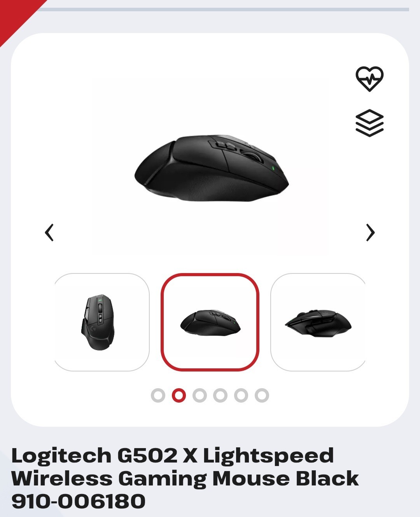Viewport: 420px width, 517px height.
Task: Choose the red-outlined side-view thumbnail
Action: click(x=210, y=322)
